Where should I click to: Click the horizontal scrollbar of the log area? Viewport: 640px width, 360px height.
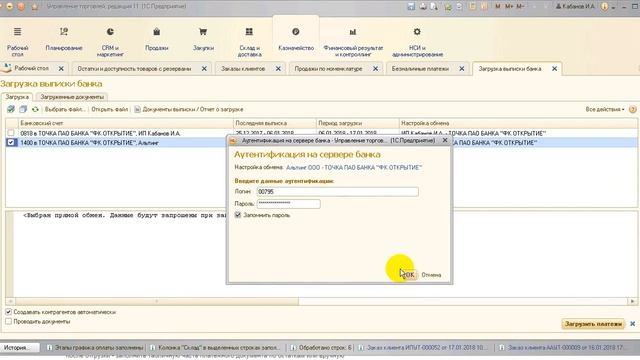(x=156, y=301)
